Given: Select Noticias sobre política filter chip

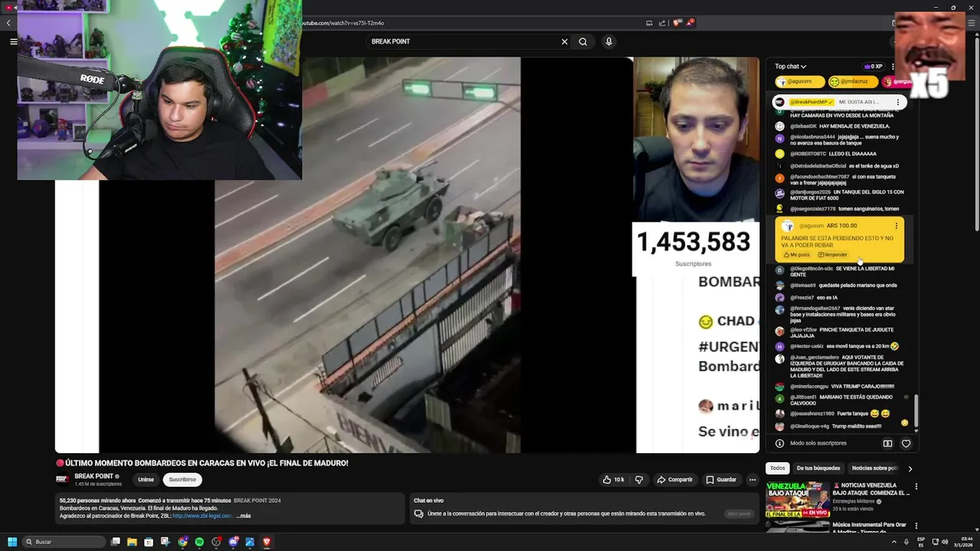Looking at the screenshot, I should point(874,468).
